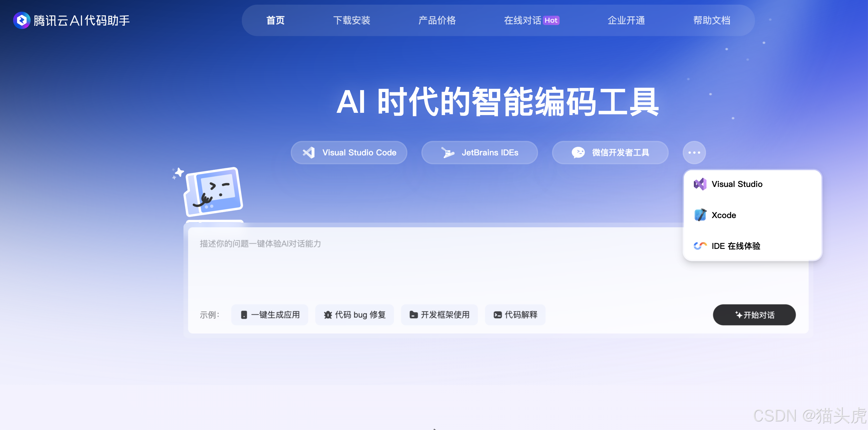Image resolution: width=868 pixels, height=430 pixels.
Task: Click the Tencent Cloud AI assistant logo icon
Action: [21, 20]
